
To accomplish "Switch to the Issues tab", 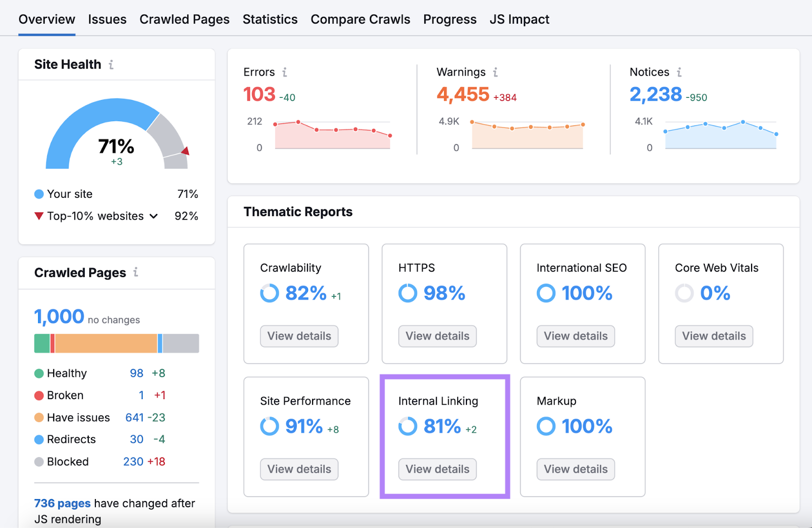I will tap(107, 19).
